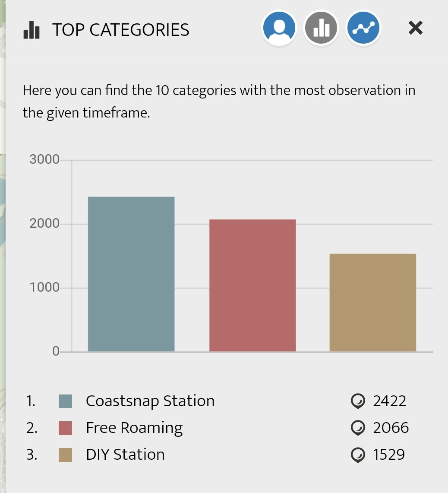448x493 pixels.
Task: Select the tan DIY Station color swatch
Action: point(65,455)
